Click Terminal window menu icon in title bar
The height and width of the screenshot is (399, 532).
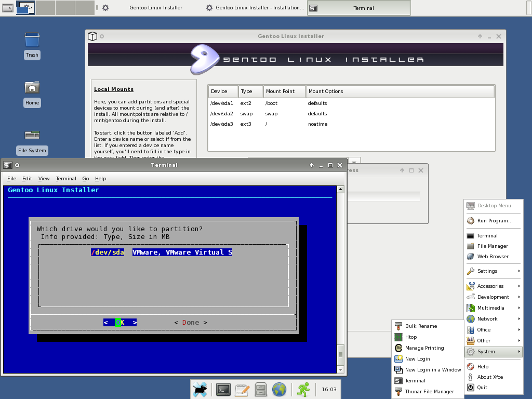click(x=7, y=165)
